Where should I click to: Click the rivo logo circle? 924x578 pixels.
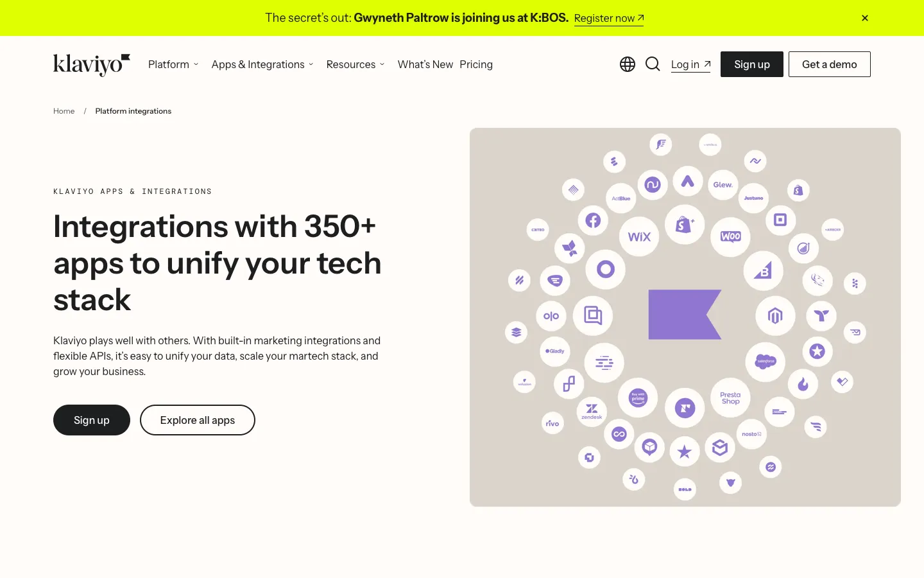tap(552, 423)
